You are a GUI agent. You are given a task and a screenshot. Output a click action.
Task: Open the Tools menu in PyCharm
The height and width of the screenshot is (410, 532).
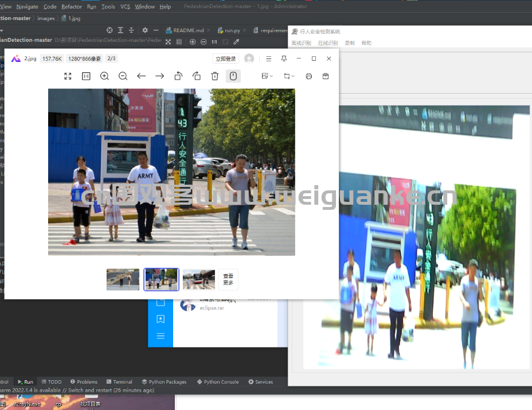pos(108,6)
